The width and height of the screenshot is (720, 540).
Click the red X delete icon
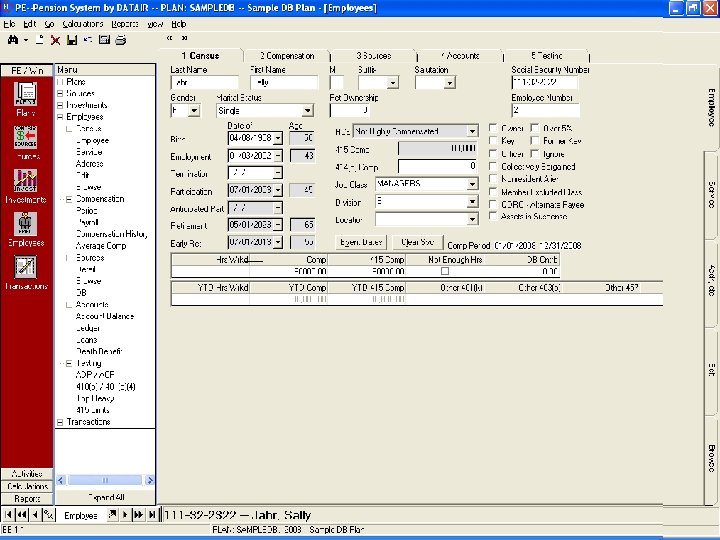pyautogui.click(x=56, y=40)
